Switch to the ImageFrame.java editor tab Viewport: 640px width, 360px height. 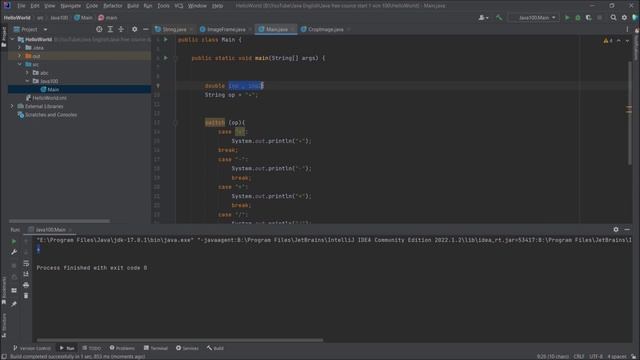click(x=226, y=29)
